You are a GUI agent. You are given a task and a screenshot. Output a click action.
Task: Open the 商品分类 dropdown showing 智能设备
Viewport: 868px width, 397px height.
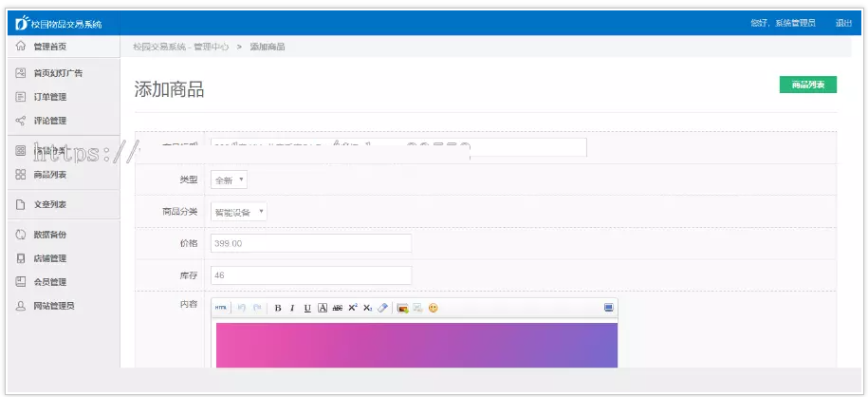click(x=239, y=212)
